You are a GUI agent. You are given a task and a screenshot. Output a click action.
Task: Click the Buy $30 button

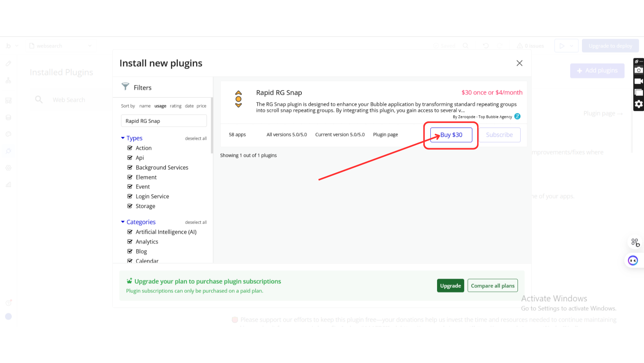point(451,135)
